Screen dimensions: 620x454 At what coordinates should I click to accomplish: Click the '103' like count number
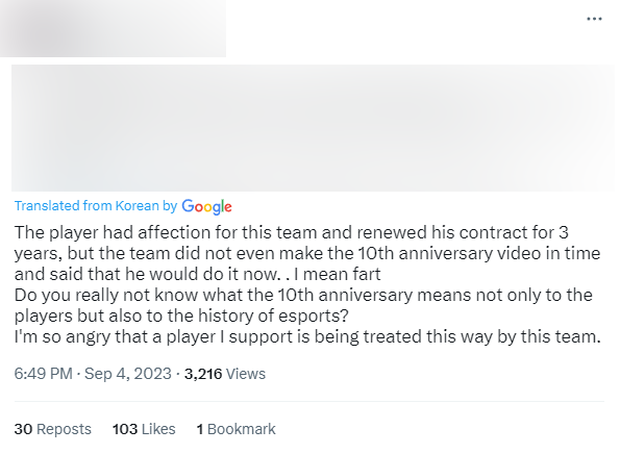(x=124, y=429)
